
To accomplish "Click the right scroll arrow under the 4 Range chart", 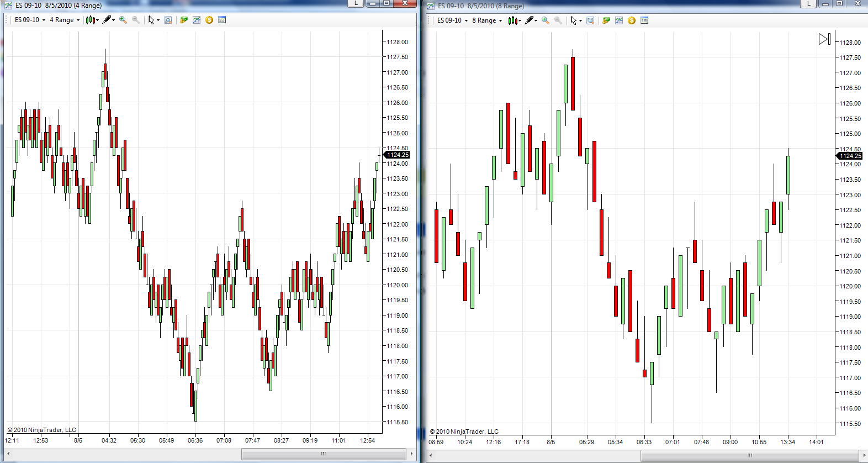I will click(x=411, y=454).
